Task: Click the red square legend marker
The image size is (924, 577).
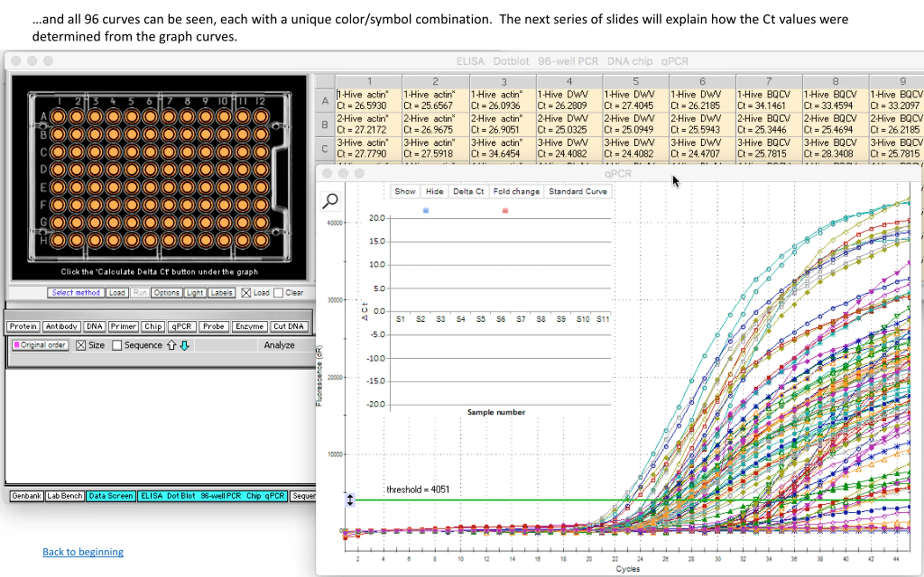Action: coord(505,211)
